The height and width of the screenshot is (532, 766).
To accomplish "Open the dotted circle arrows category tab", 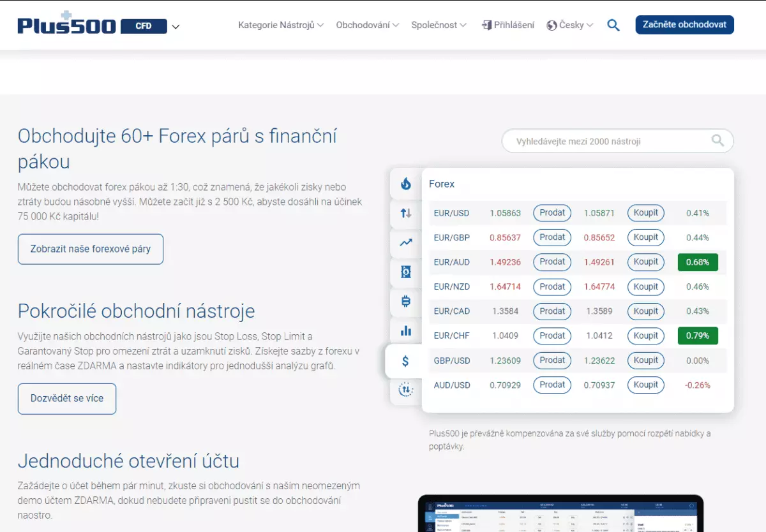I will (406, 390).
